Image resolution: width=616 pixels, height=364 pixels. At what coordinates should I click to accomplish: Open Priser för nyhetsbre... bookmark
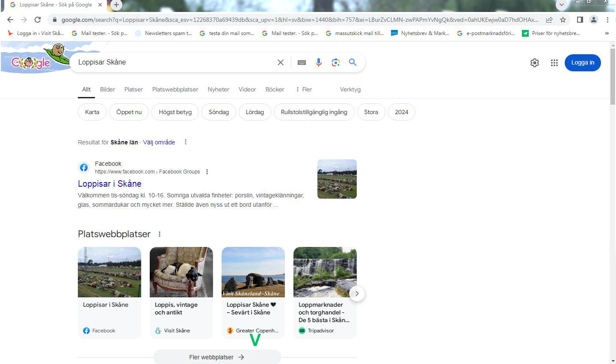[x=551, y=33]
